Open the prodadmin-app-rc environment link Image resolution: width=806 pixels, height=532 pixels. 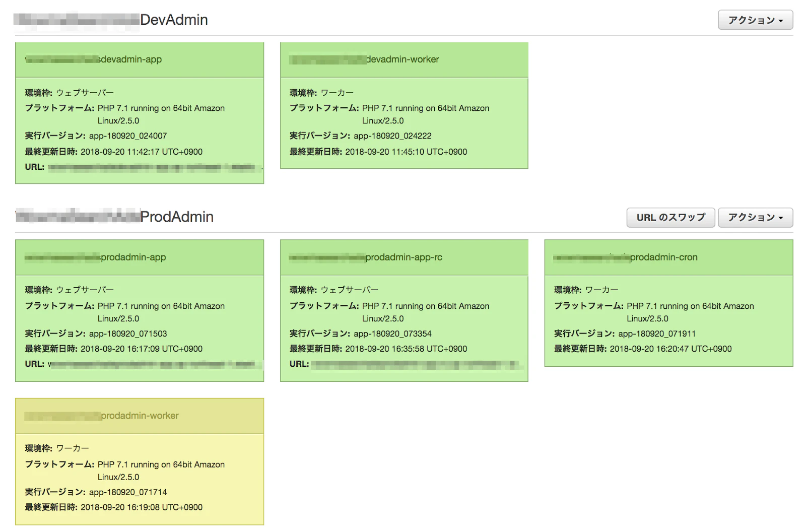[366, 257]
